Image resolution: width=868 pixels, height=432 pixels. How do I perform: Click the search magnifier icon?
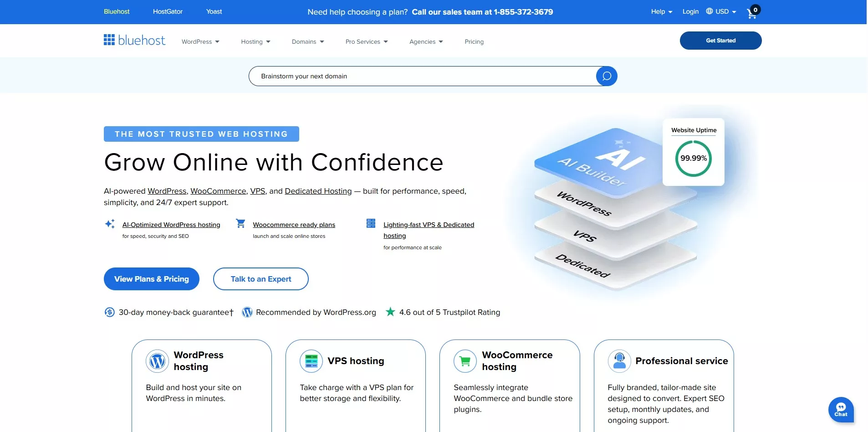point(606,76)
